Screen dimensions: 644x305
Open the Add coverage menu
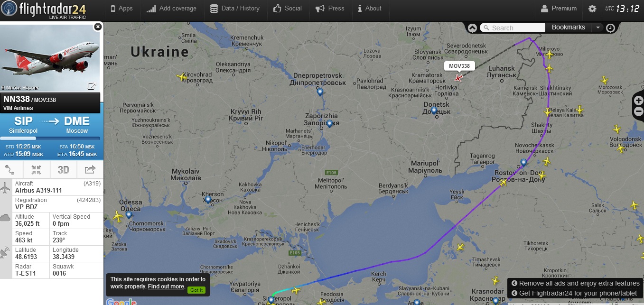171,9
